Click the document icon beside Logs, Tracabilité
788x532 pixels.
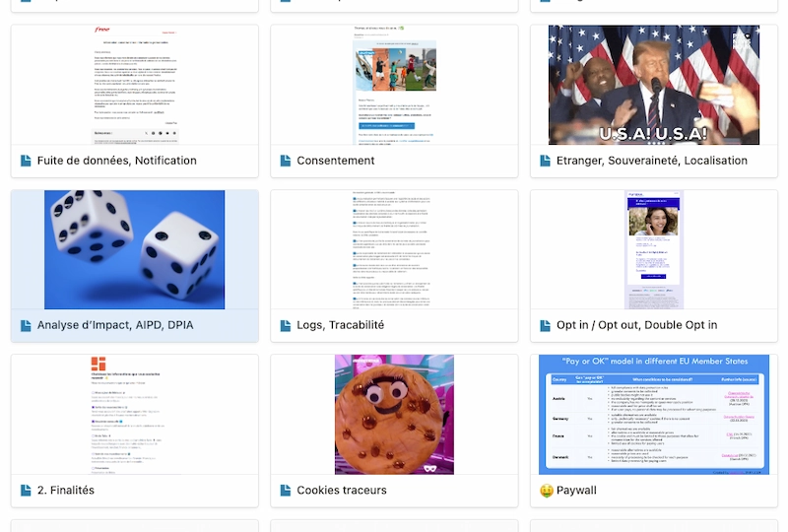(x=286, y=325)
